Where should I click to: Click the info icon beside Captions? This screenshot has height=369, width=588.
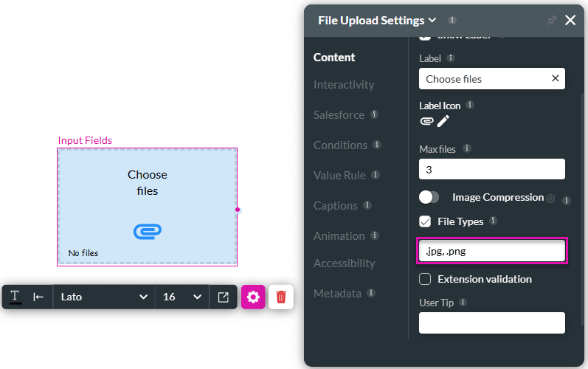pyautogui.click(x=367, y=205)
